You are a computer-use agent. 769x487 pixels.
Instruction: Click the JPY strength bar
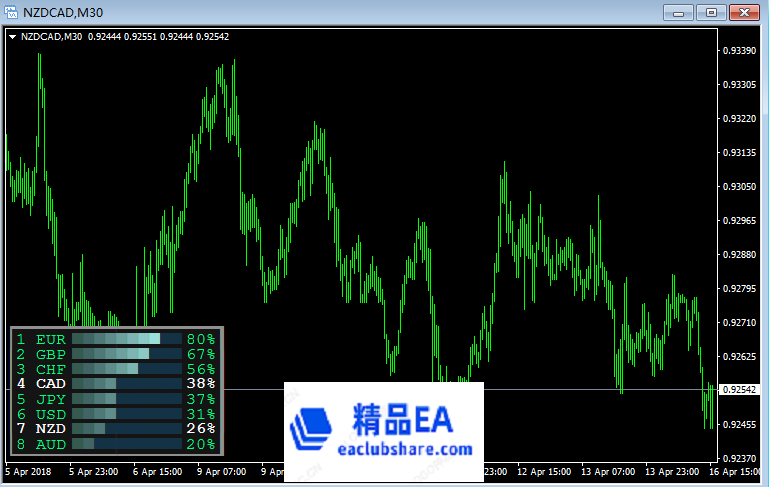[126, 399]
